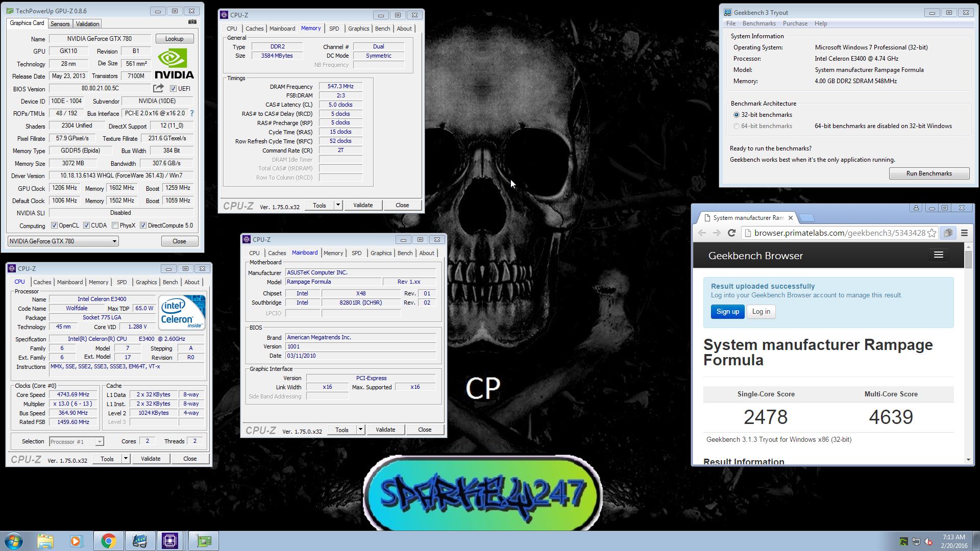Open the Purchase menu in Geekbench
The height and width of the screenshot is (551, 980).
[795, 23]
